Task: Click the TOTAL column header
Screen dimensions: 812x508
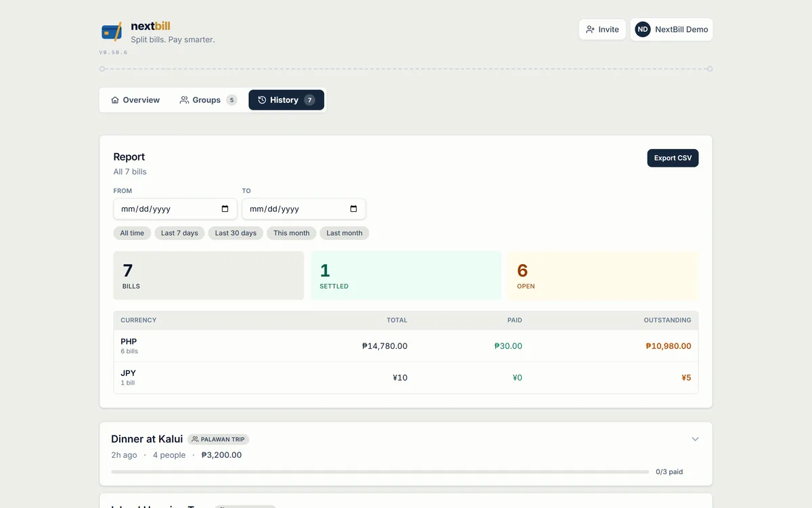Action: click(x=397, y=320)
